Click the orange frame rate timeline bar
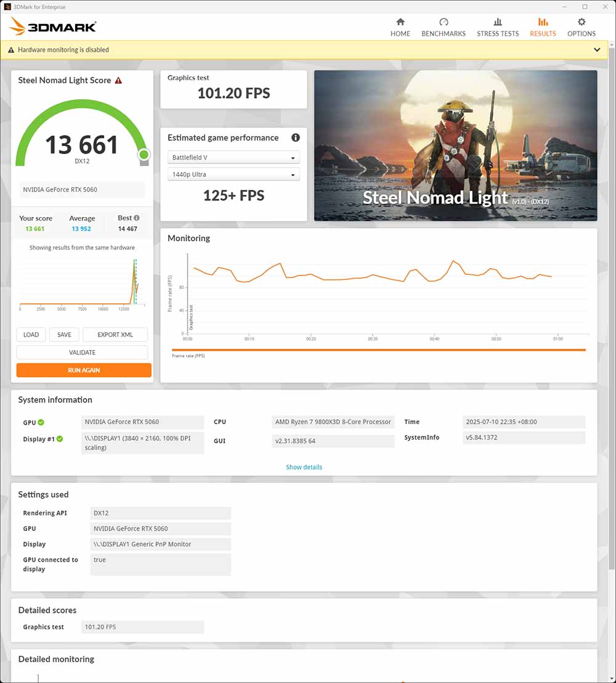The height and width of the screenshot is (683, 616). pos(378,350)
